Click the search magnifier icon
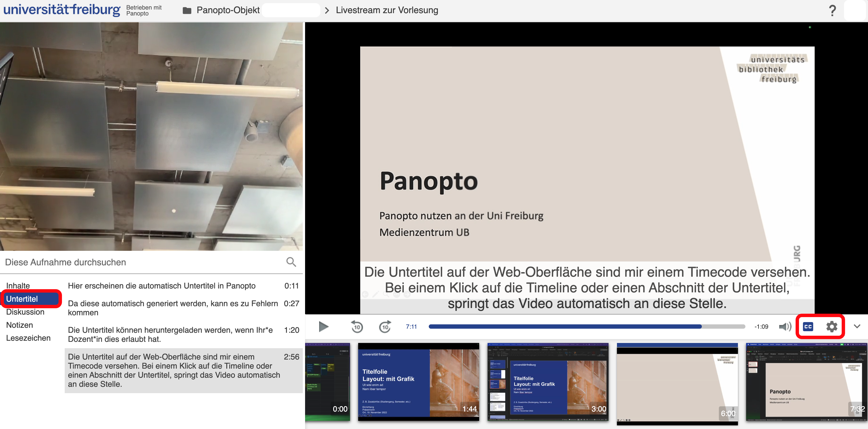The height and width of the screenshot is (429, 868). pos(291,262)
